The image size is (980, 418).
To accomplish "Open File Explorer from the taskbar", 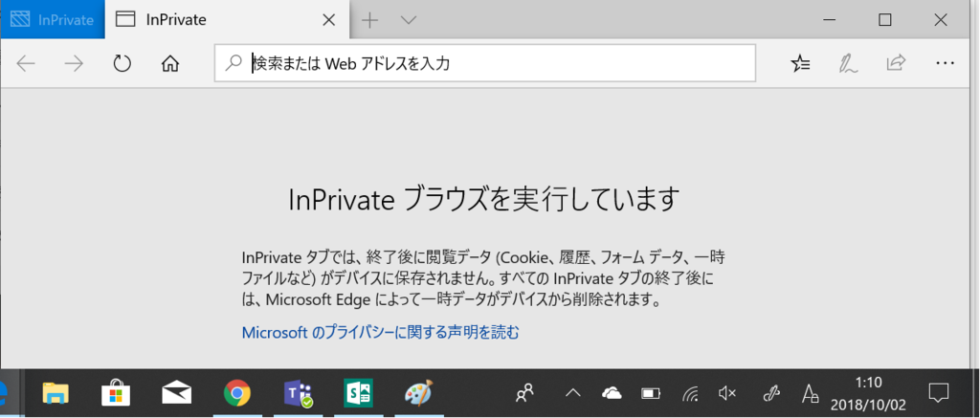I will [56, 393].
